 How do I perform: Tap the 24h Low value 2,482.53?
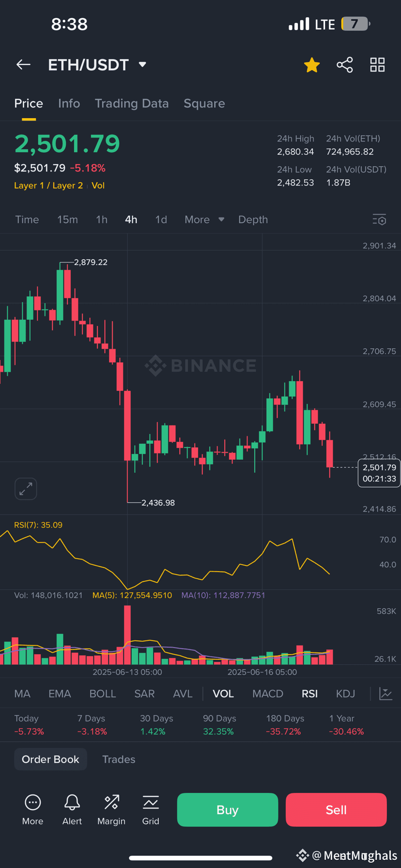pos(295,183)
